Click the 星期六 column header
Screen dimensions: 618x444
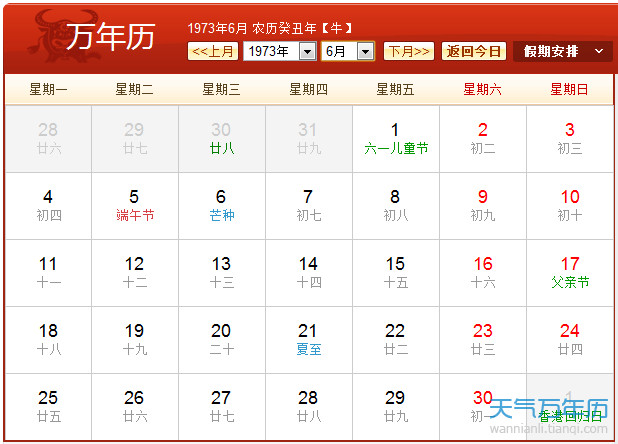pyautogui.click(x=482, y=89)
